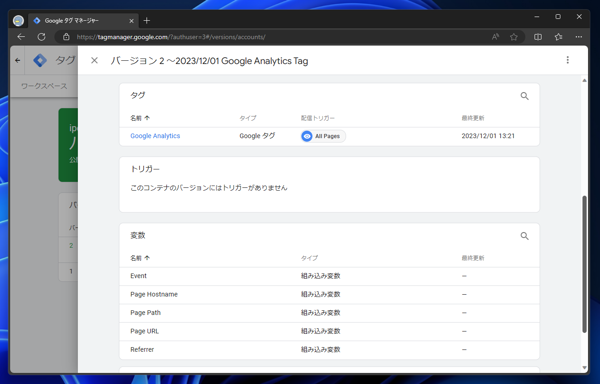Select version 2 in background list
Viewport: 600px width, 384px height.
(x=71, y=246)
